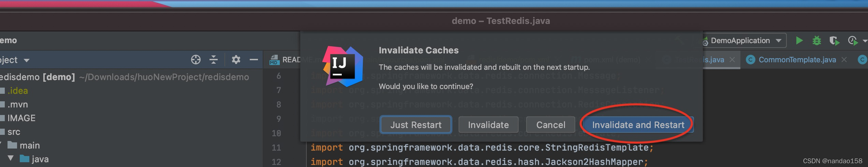Collapse All in Project panel
The image size is (868, 167).
click(x=214, y=60)
